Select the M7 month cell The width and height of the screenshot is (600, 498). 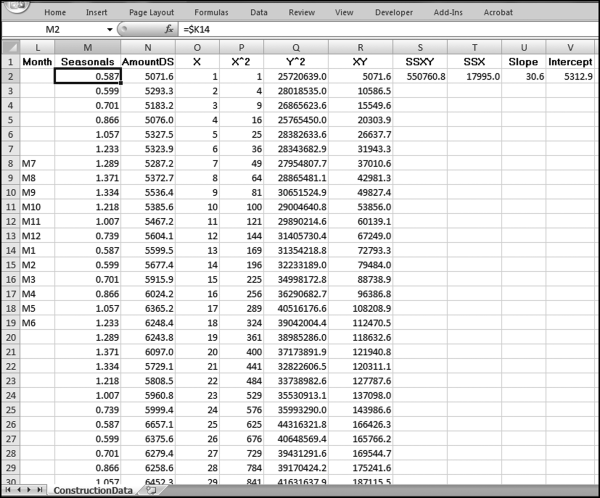[x=37, y=163]
